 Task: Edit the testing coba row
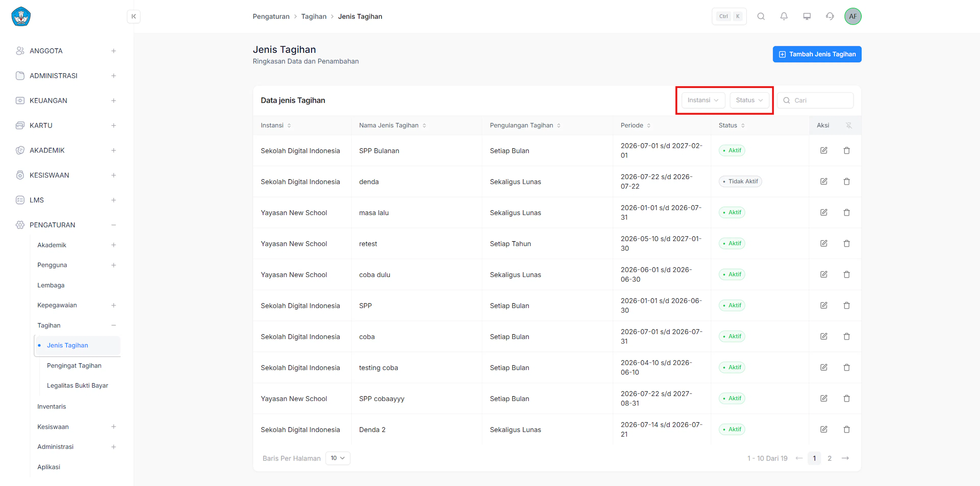824,367
